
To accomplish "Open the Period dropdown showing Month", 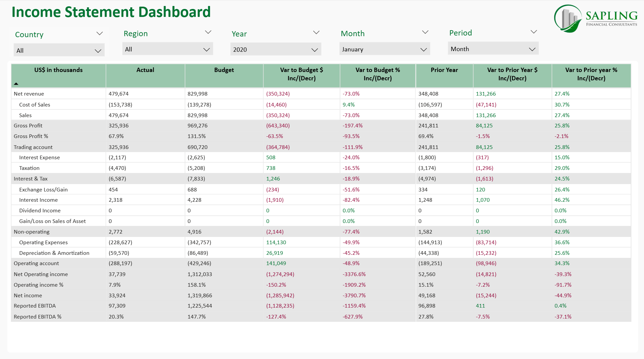I will (x=493, y=49).
